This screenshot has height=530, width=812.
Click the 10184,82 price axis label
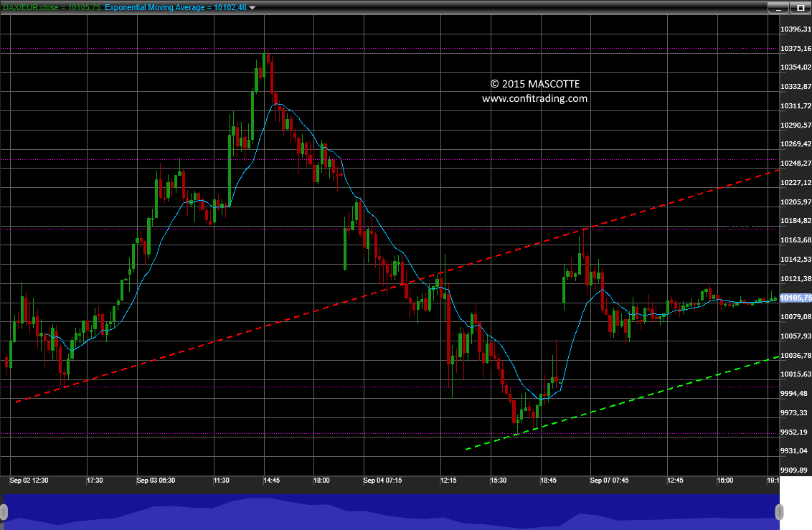click(x=796, y=220)
